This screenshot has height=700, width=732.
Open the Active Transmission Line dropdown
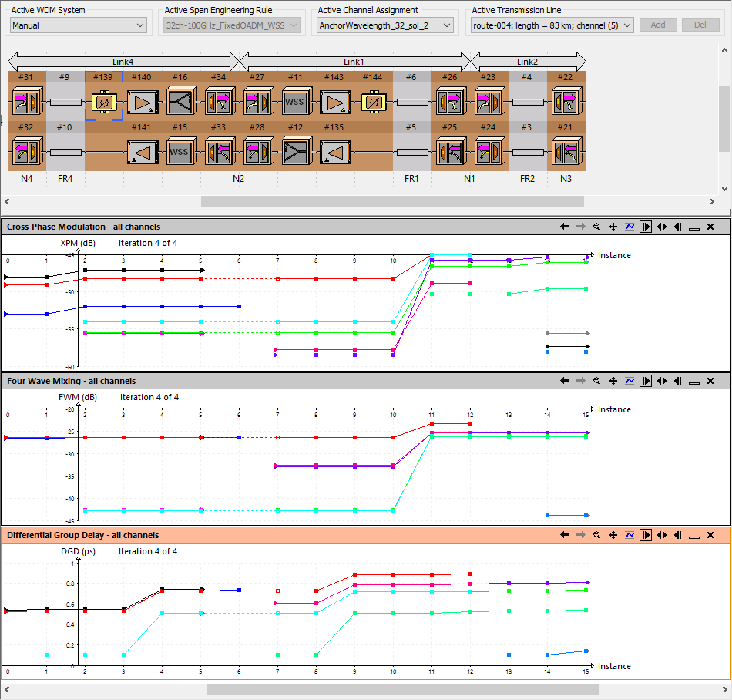552,25
